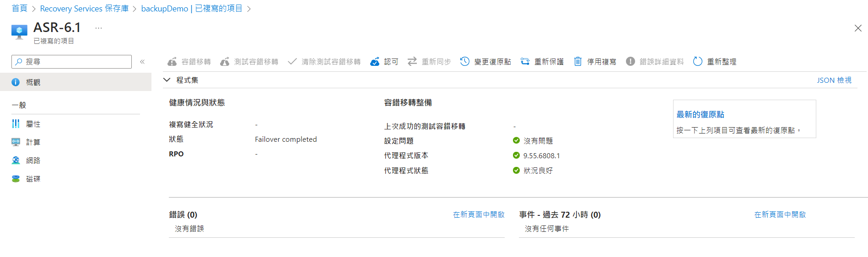This screenshot has height=257, width=868.
Task: Click the ASR-6.1 virtual machine icon
Action: tap(19, 32)
